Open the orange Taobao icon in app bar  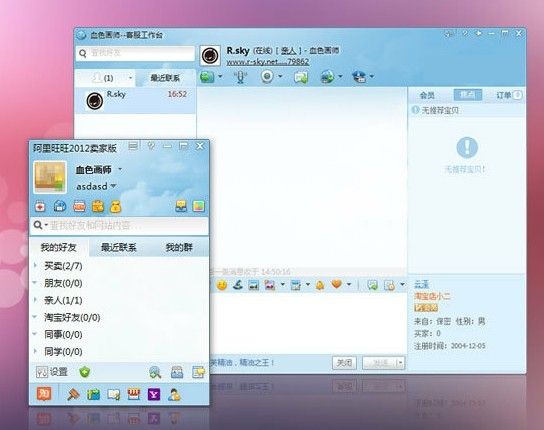(44, 394)
